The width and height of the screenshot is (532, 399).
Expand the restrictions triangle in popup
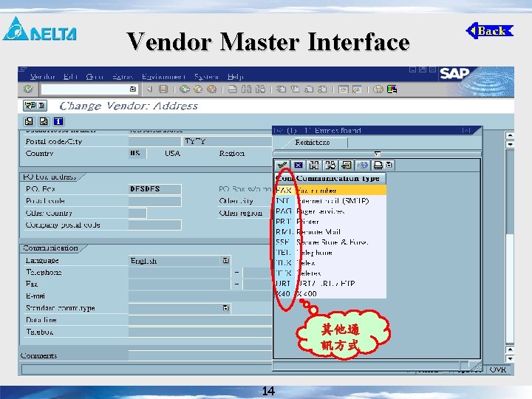pyautogui.click(x=378, y=154)
